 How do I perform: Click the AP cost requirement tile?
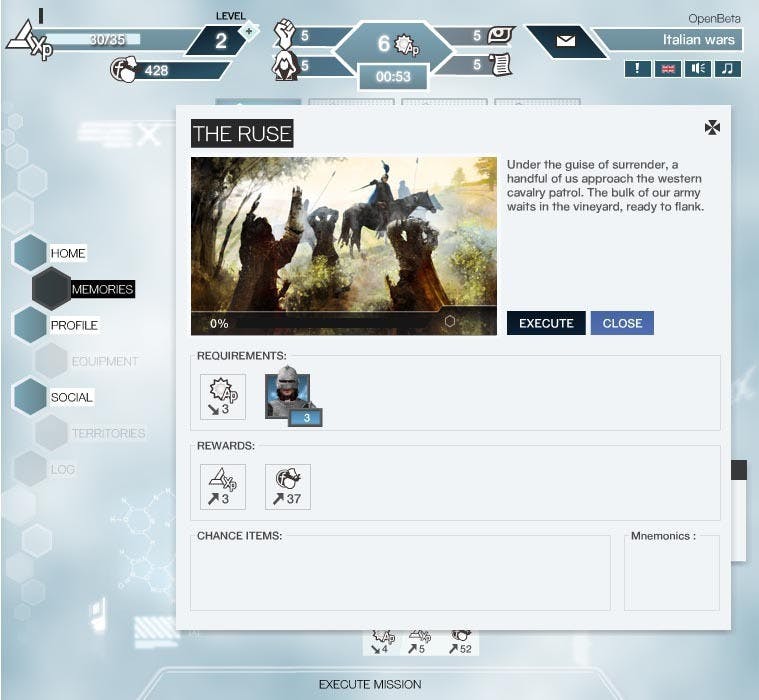coord(223,397)
